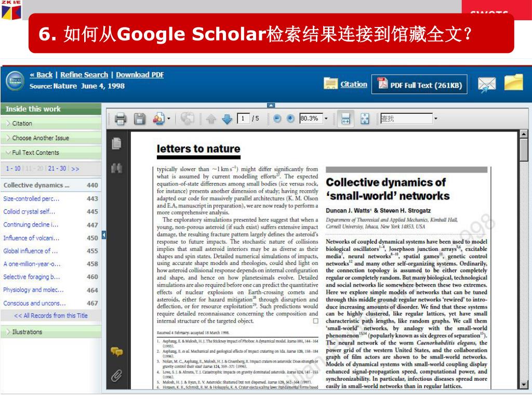532x399 pixels.
Task: Click the scrollbar up arrow of PDF
Action: click(x=524, y=134)
